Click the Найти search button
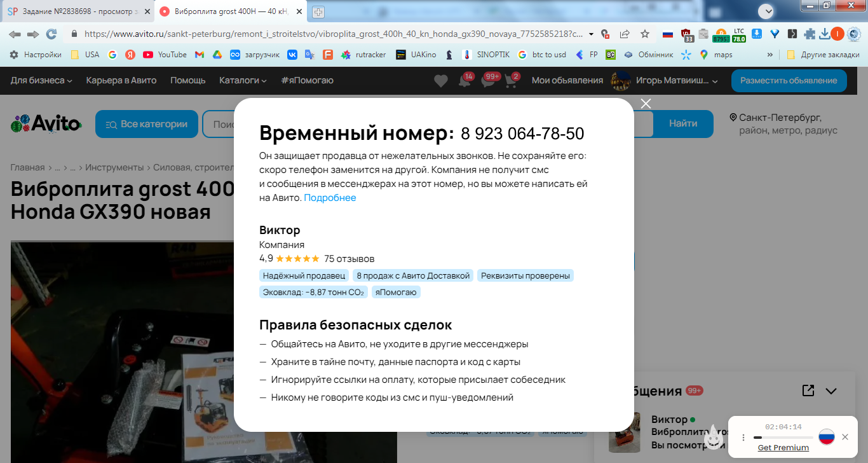 (683, 123)
